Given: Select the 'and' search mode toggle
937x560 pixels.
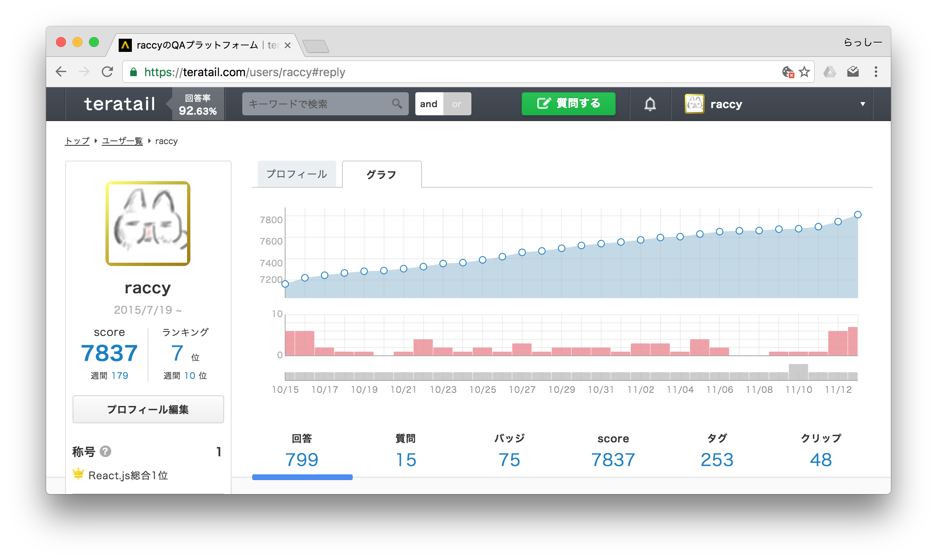Looking at the screenshot, I should pyautogui.click(x=429, y=104).
